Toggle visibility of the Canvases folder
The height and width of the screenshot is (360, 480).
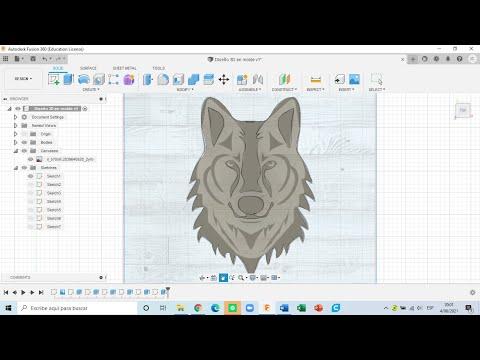[24, 151]
